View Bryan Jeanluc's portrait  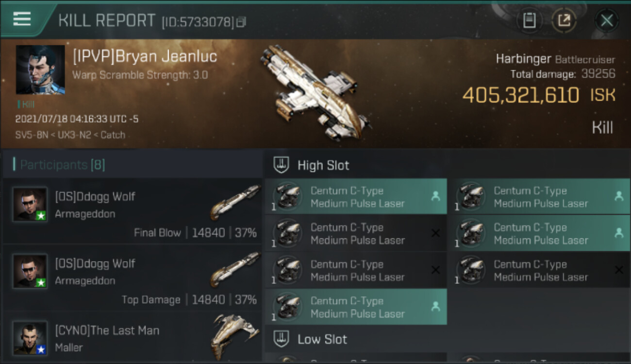pos(40,70)
